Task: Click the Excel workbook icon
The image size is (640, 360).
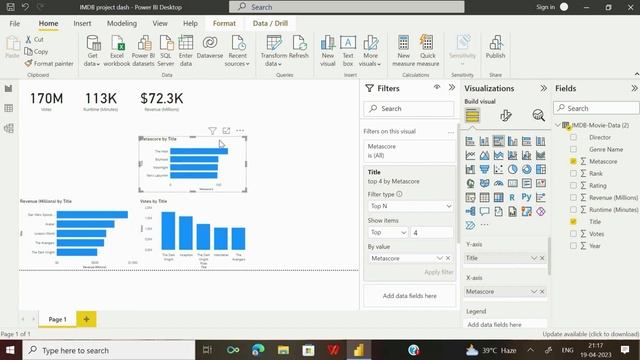Action: [x=117, y=43]
